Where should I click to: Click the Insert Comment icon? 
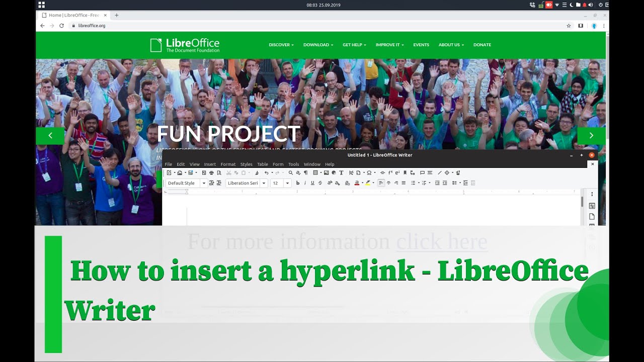[422, 172]
